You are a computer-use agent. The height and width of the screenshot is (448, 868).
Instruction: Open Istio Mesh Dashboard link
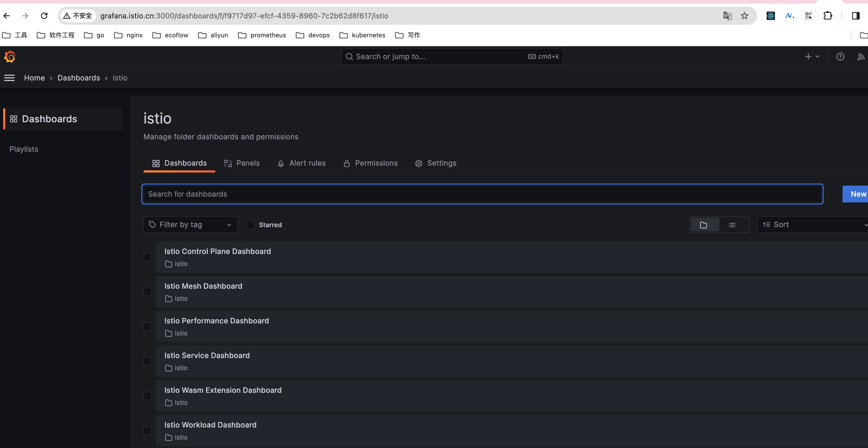[203, 286]
